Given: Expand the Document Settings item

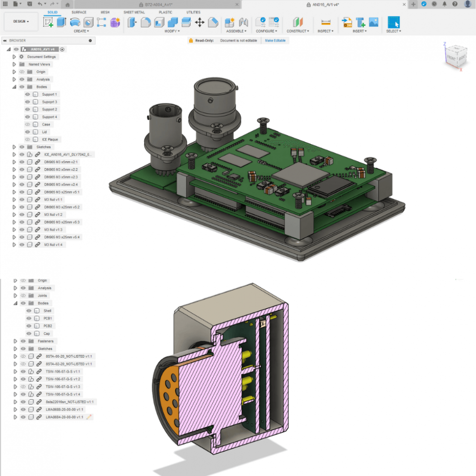Looking at the screenshot, I should (x=14, y=56).
